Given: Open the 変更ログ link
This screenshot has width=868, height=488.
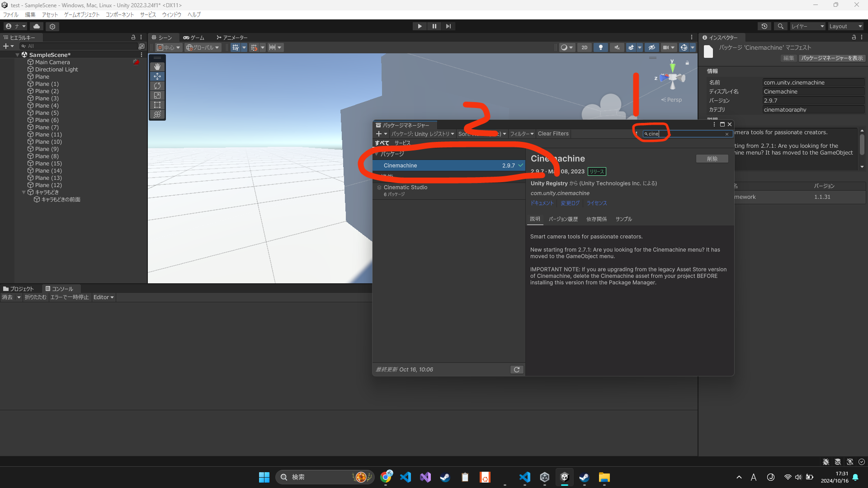Looking at the screenshot, I should click(570, 203).
